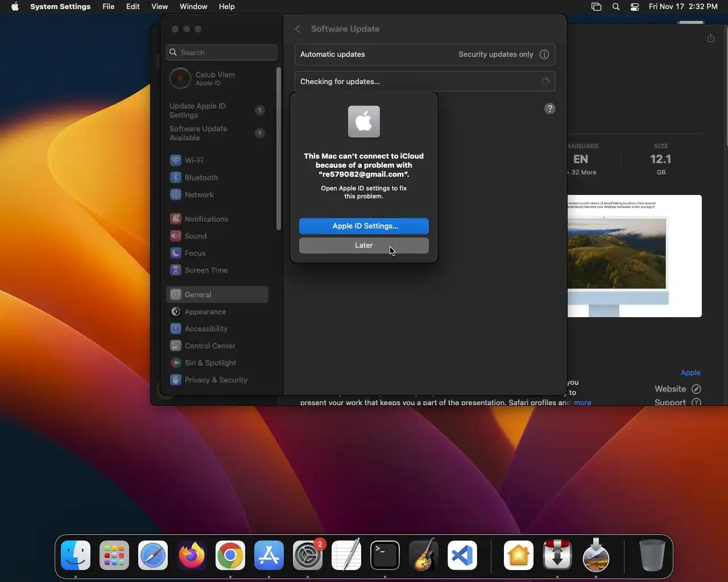Open the Window menu
This screenshot has width=728, height=582.
(x=193, y=7)
